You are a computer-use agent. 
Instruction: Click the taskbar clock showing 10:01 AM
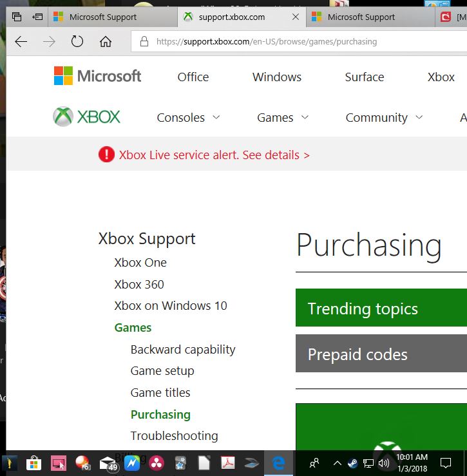[412, 463]
